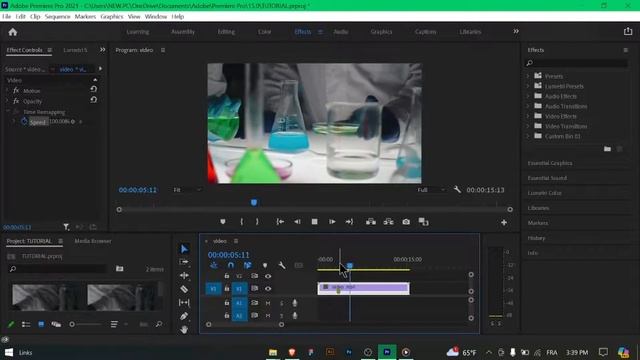Screen dimensions: 640x360
Task: Toggle Linked Selection in timeline
Action: click(248, 265)
